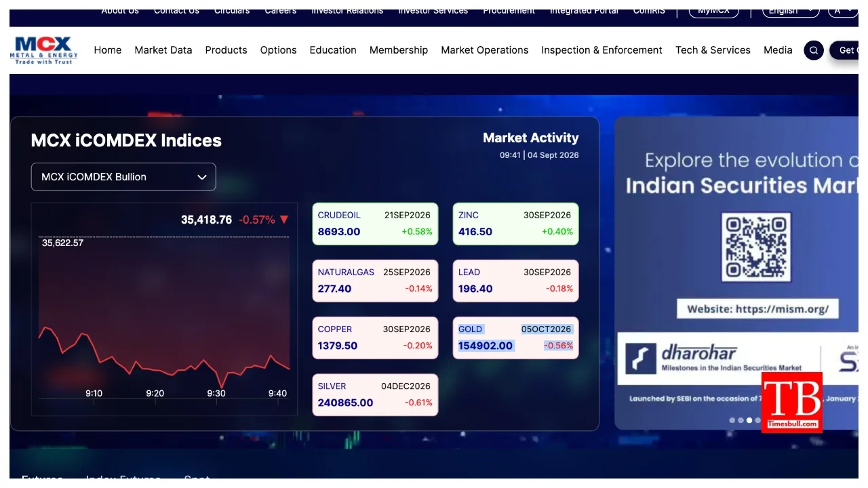Screen dimensions: 868x488
Task: Click the MCX iCOMDEX Indices heading
Action: pyautogui.click(x=126, y=140)
